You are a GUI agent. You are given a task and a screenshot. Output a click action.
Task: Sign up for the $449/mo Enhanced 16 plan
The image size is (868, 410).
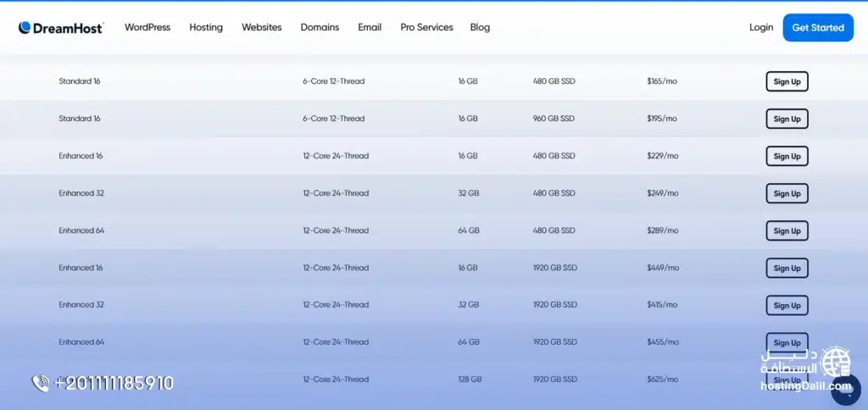coord(787,269)
